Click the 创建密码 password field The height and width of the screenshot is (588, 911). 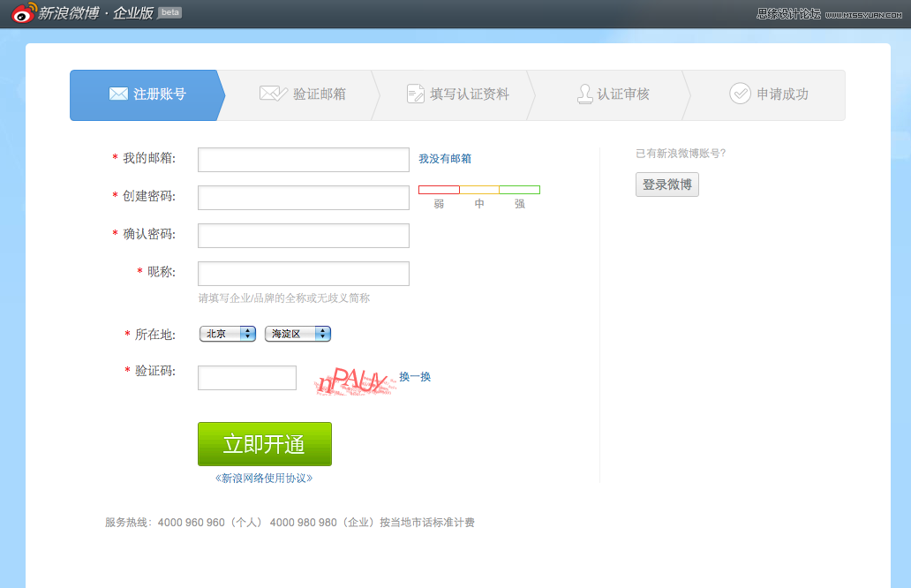tap(304, 198)
